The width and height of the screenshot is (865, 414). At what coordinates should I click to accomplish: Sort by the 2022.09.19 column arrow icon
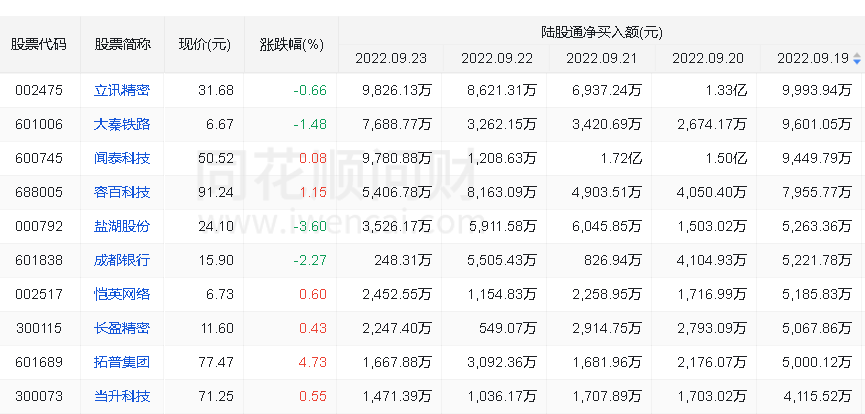(857, 58)
